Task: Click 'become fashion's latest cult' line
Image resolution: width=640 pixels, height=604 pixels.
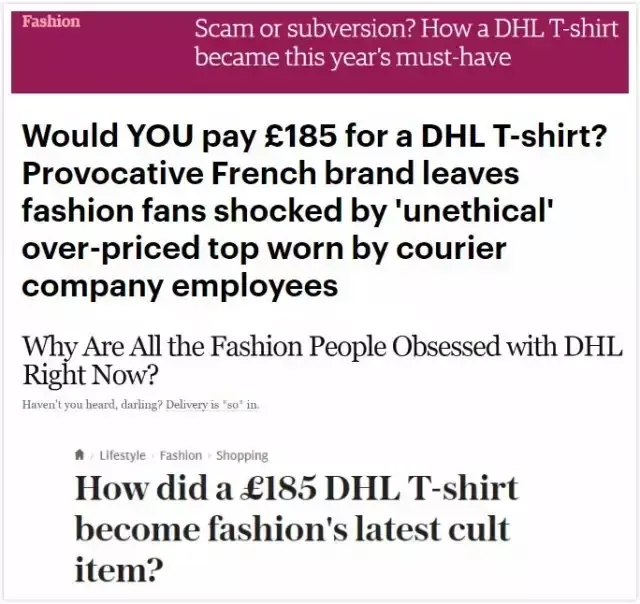Action: 293,529
